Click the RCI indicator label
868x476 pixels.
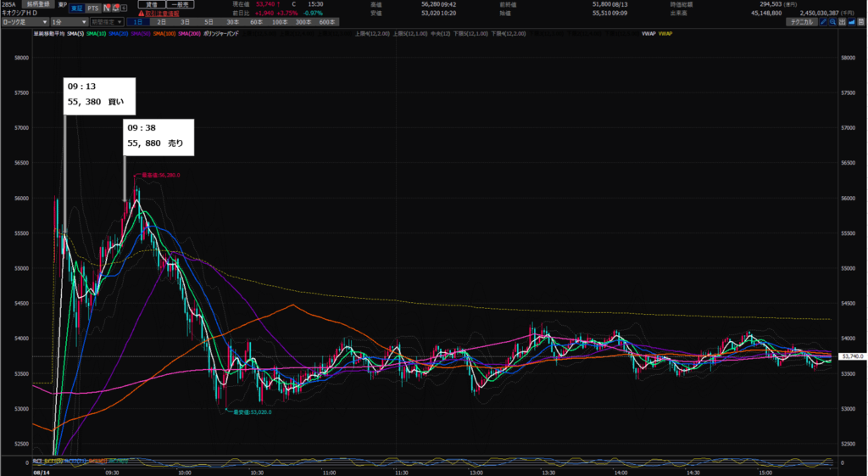[x=37, y=461]
